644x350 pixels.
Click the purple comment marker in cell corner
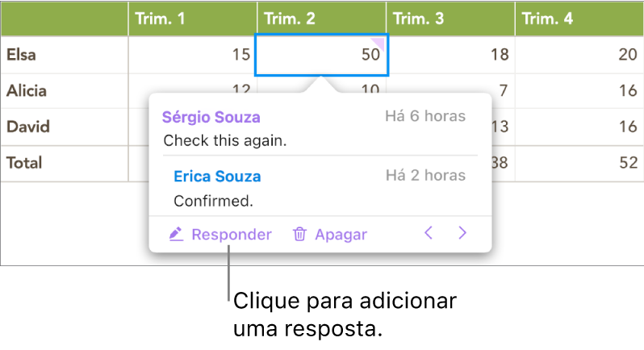[x=379, y=41]
